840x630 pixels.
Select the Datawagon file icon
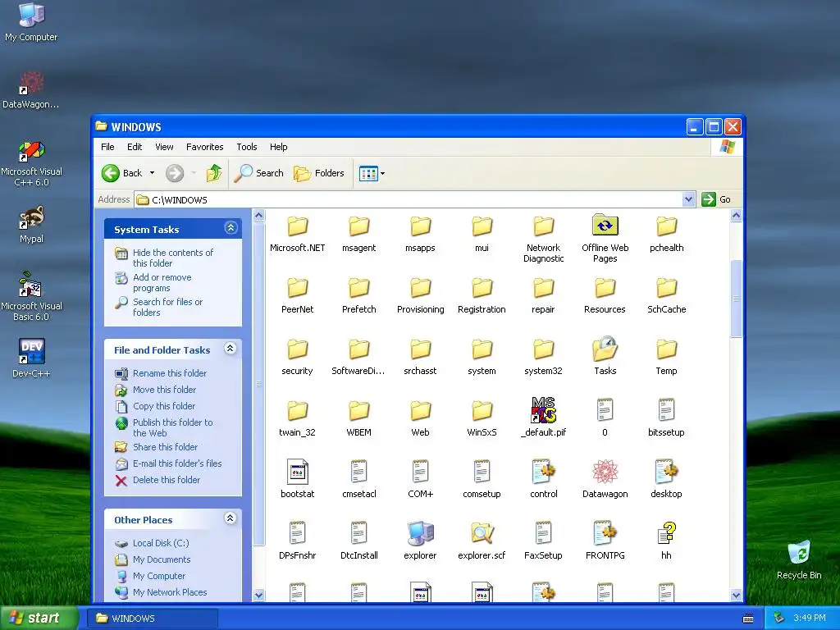pyautogui.click(x=605, y=472)
